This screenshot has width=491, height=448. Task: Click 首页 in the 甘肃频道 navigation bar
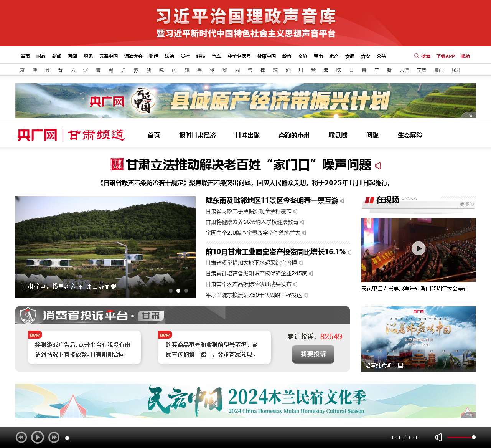pos(154,135)
